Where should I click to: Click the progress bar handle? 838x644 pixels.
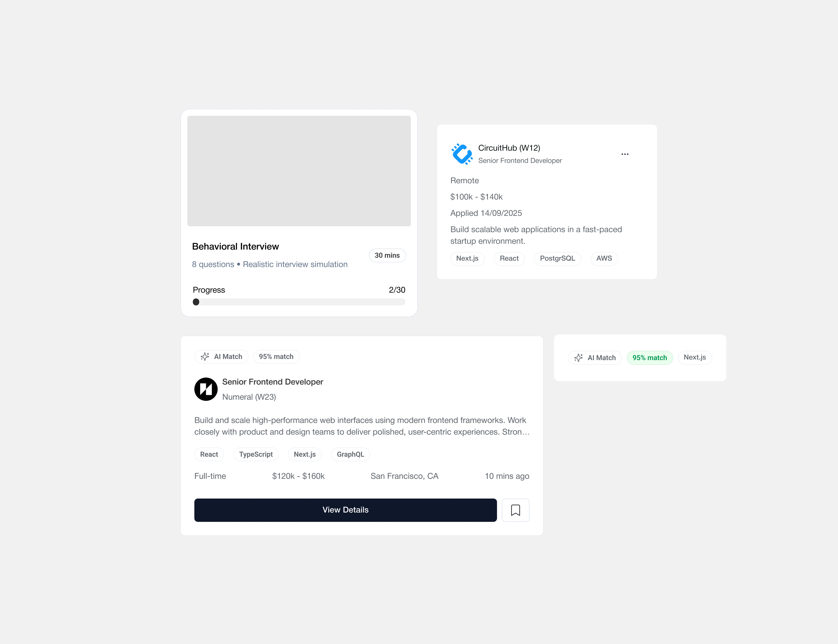(x=196, y=302)
